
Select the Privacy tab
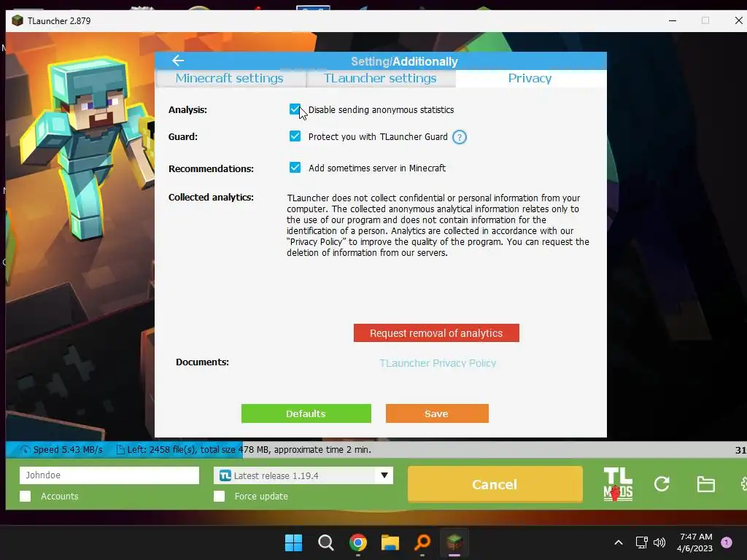click(530, 79)
